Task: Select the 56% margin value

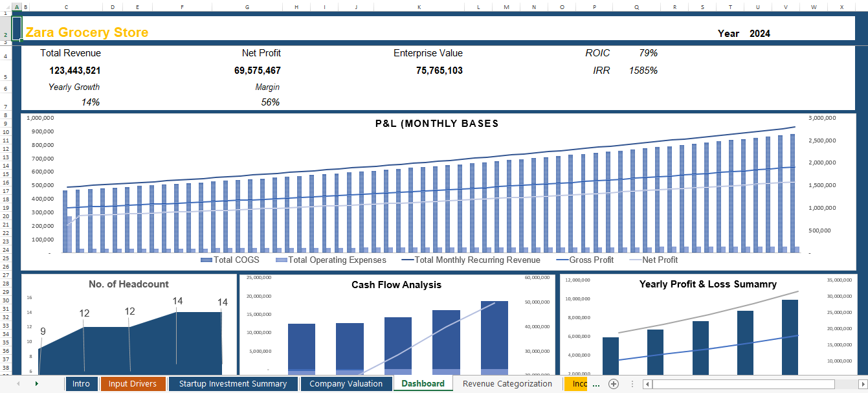Action: pyautogui.click(x=271, y=102)
